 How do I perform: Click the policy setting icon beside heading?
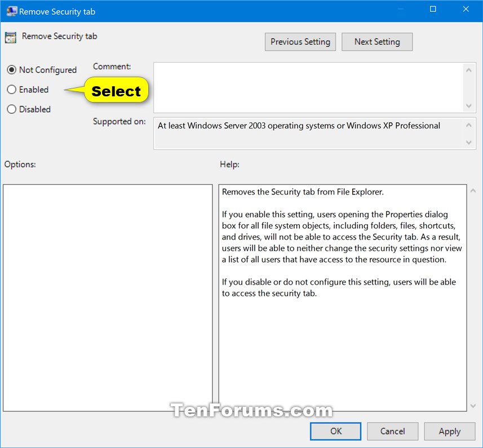click(x=11, y=38)
